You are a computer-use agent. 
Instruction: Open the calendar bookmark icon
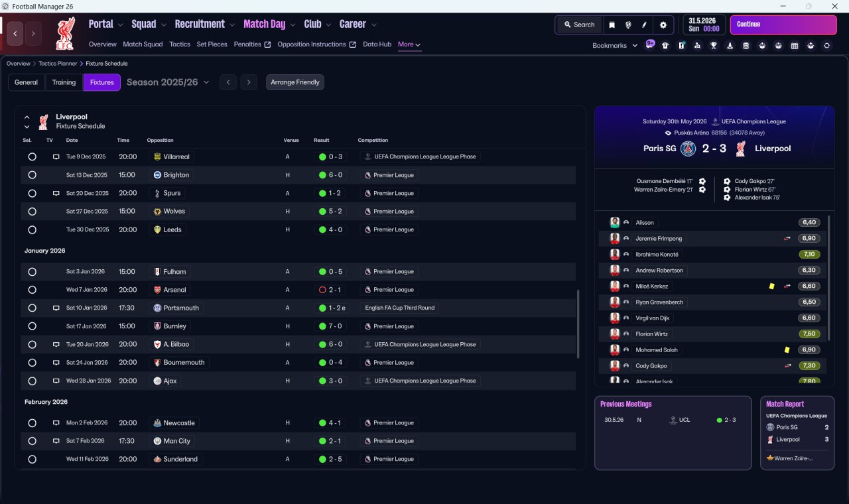(795, 46)
